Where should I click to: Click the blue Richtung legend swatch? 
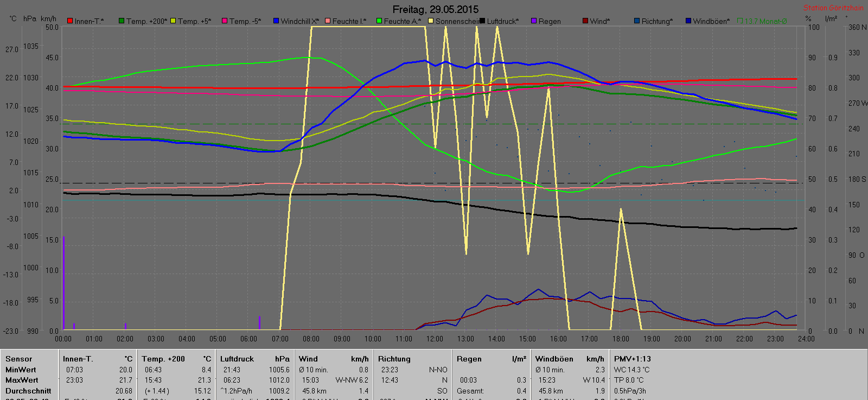point(637,21)
